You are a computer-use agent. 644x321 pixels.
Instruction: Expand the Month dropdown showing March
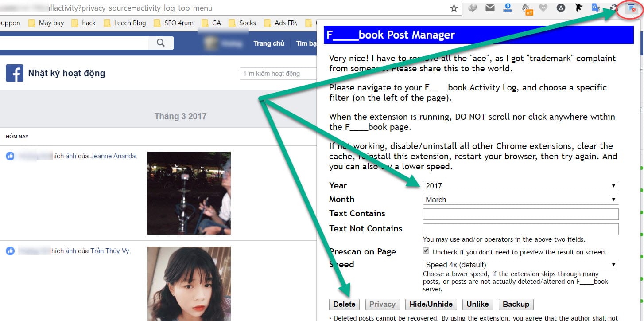521,200
